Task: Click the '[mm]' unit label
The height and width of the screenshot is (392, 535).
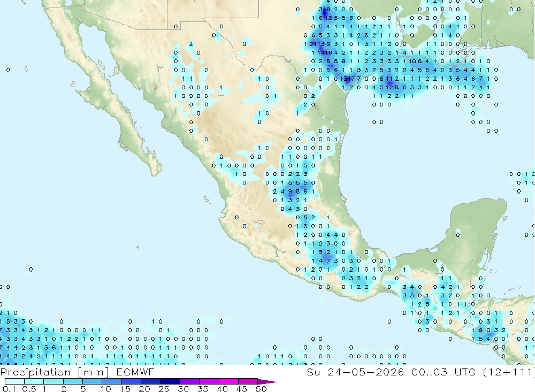Action: click(x=93, y=372)
